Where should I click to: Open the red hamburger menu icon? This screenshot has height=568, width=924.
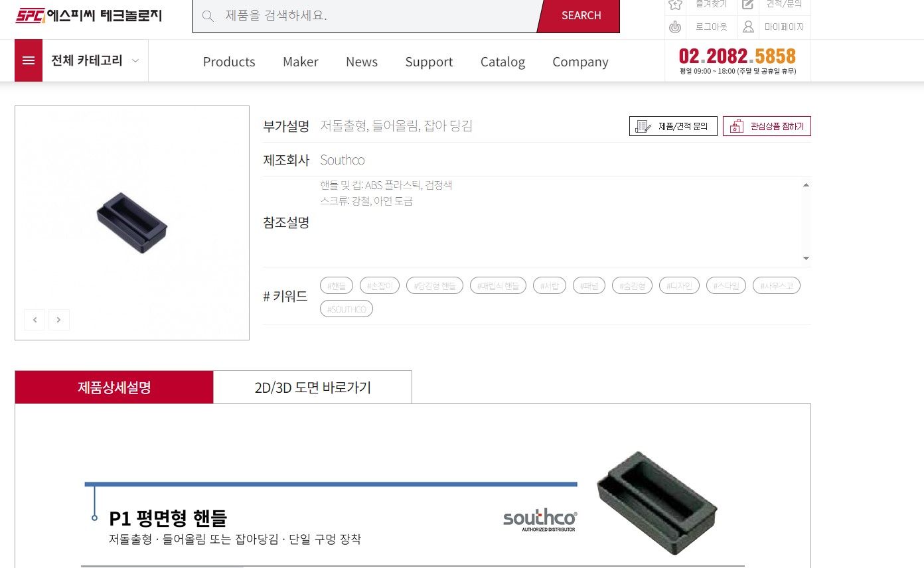pyautogui.click(x=29, y=60)
